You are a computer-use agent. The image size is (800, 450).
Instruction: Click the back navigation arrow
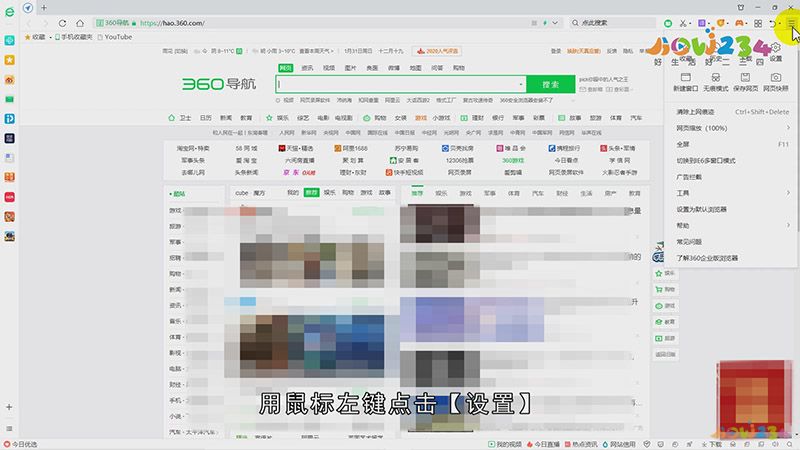29,23
